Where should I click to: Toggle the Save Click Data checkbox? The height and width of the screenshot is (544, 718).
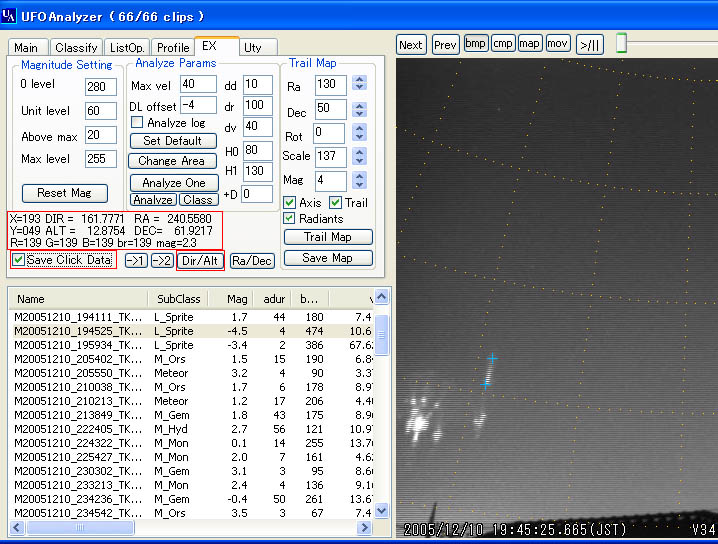[x=19, y=260]
